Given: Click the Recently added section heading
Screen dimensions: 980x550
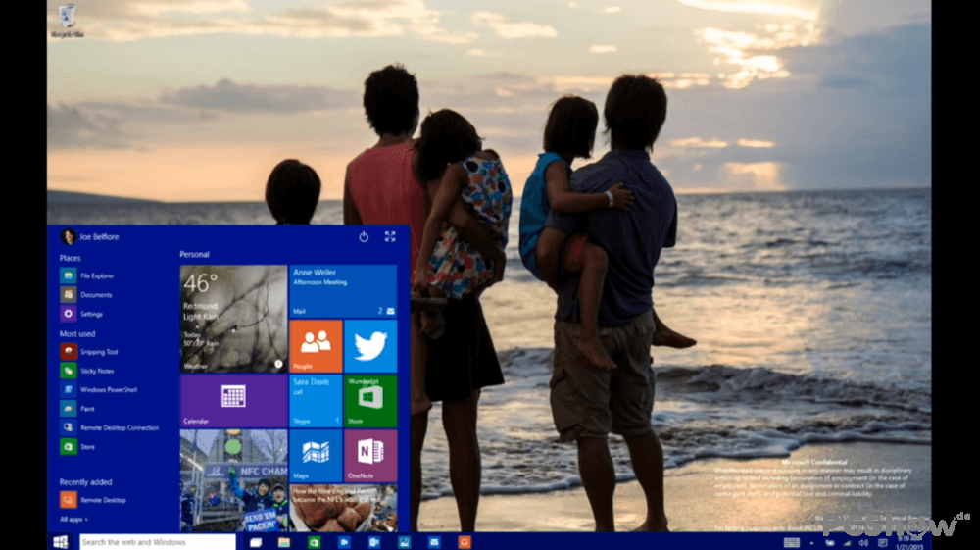Looking at the screenshot, I should pyautogui.click(x=85, y=482).
